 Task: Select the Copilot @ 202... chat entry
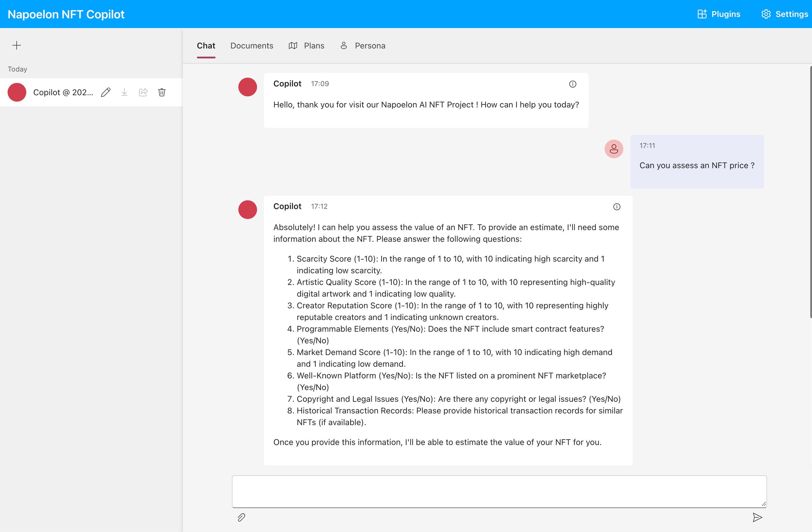(x=91, y=93)
